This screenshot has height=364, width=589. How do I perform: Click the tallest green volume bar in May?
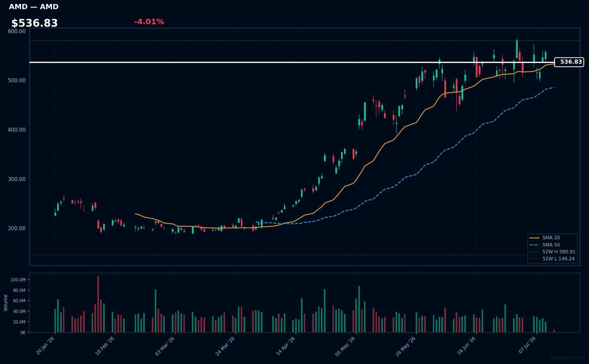pos(359,309)
